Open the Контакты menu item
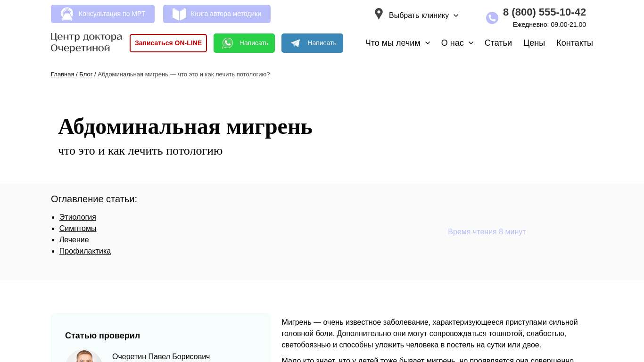The image size is (644, 362). tap(574, 43)
